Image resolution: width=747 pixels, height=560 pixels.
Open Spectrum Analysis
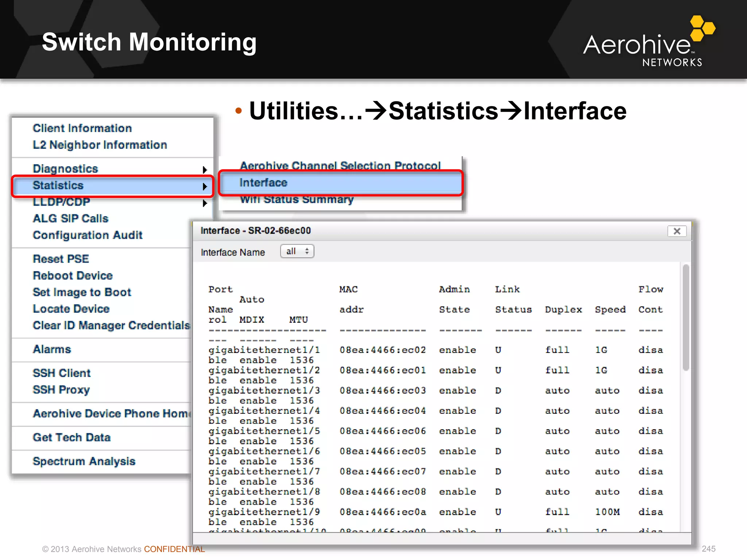click(x=84, y=461)
